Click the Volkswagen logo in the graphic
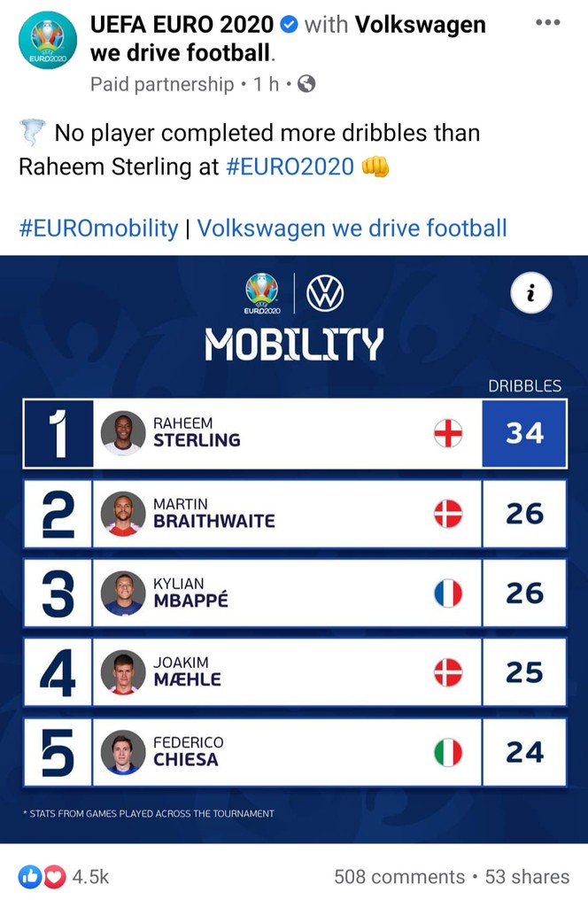This screenshot has height=907, width=588. (324, 293)
